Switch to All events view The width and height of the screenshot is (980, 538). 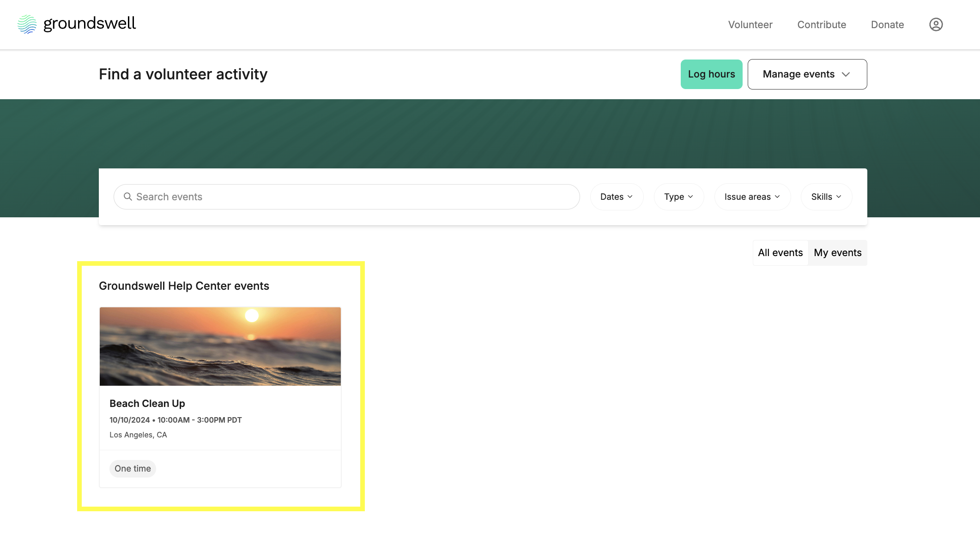tap(780, 252)
